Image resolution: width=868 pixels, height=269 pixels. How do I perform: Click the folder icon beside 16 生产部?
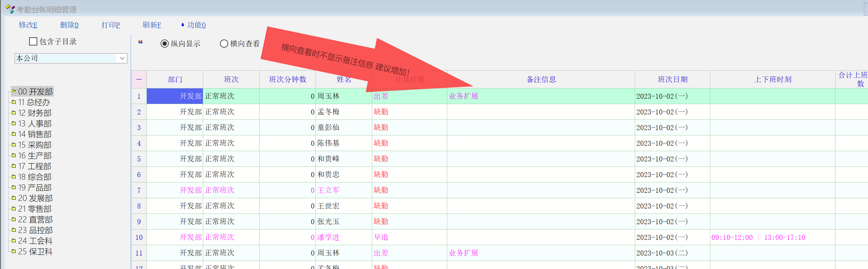click(x=14, y=155)
